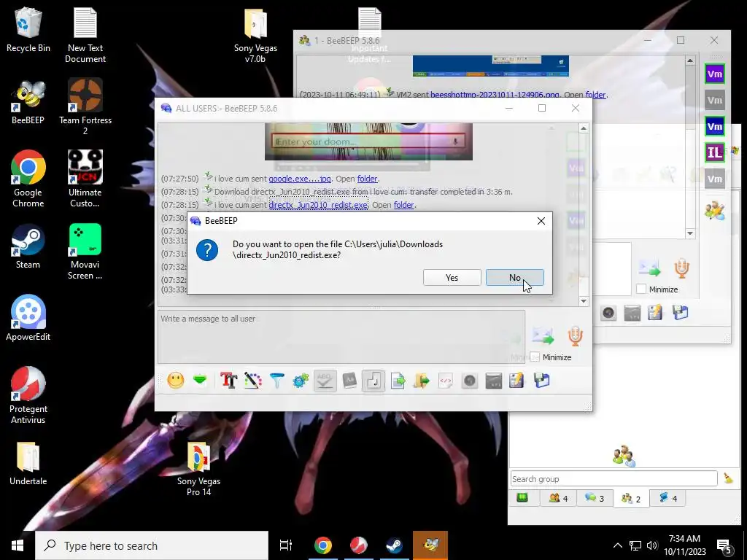Click the green down-arrow icon in ALL USERS toolbar
This screenshot has height=560, width=747.
point(200,381)
